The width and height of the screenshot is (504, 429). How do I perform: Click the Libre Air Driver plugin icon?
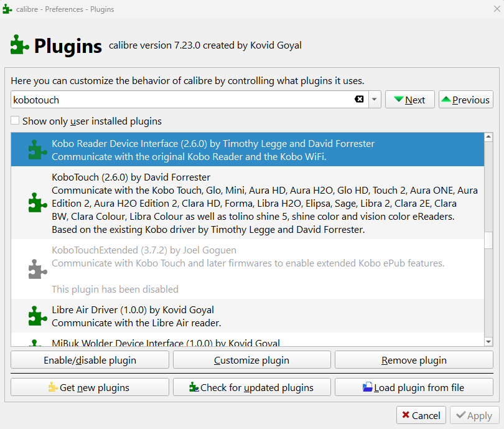(x=38, y=316)
